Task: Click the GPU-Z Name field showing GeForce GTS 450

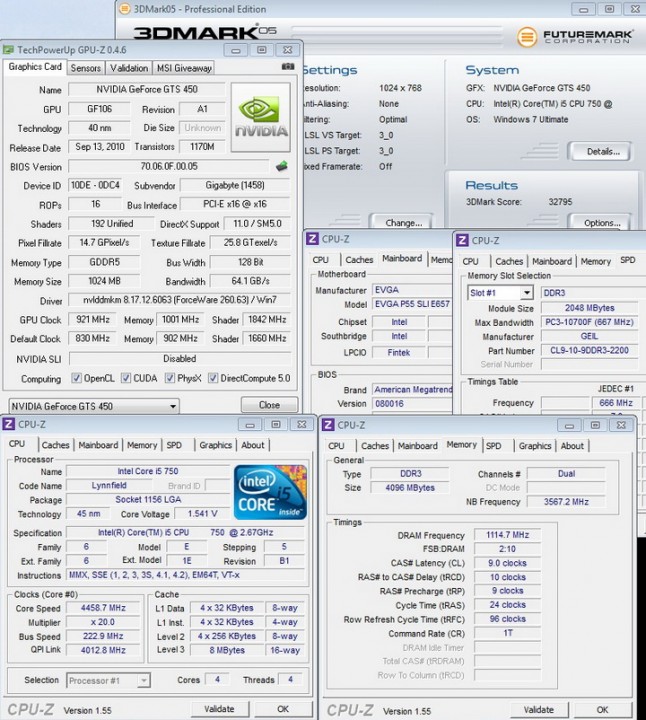Action: click(x=146, y=90)
